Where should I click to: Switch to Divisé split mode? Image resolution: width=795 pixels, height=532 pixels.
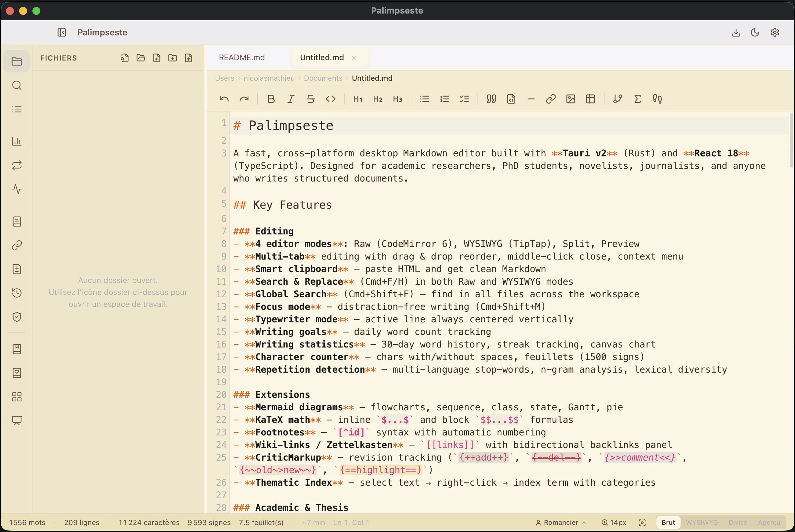(738, 522)
